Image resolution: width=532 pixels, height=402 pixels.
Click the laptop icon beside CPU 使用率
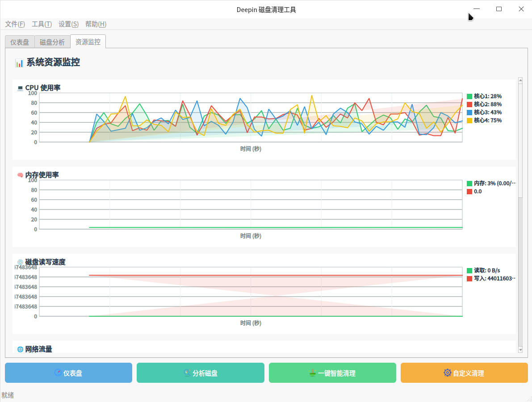[21, 88]
